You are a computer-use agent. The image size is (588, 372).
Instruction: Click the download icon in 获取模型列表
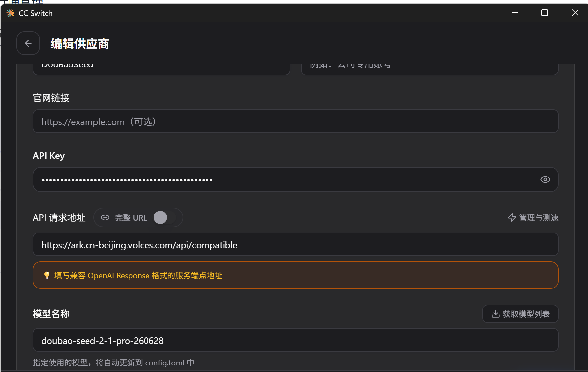(x=496, y=314)
